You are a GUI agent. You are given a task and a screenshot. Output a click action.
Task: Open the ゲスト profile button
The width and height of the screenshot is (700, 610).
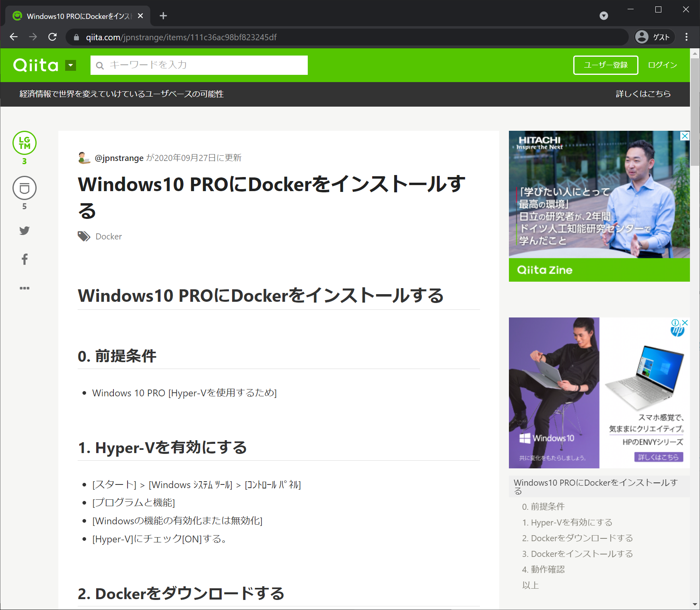click(654, 37)
